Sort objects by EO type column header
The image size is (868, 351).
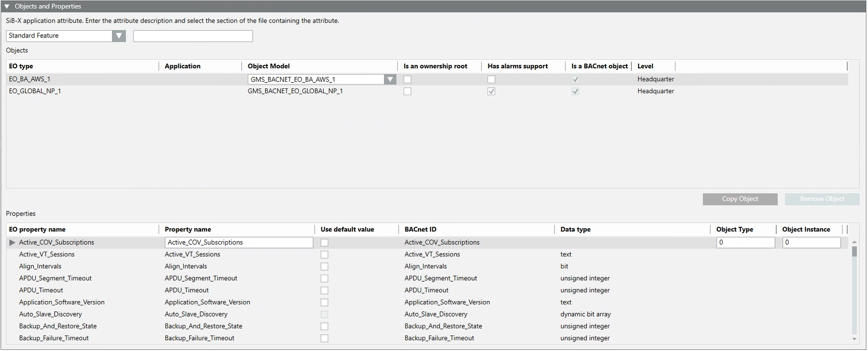pyautogui.click(x=21, y=66)
